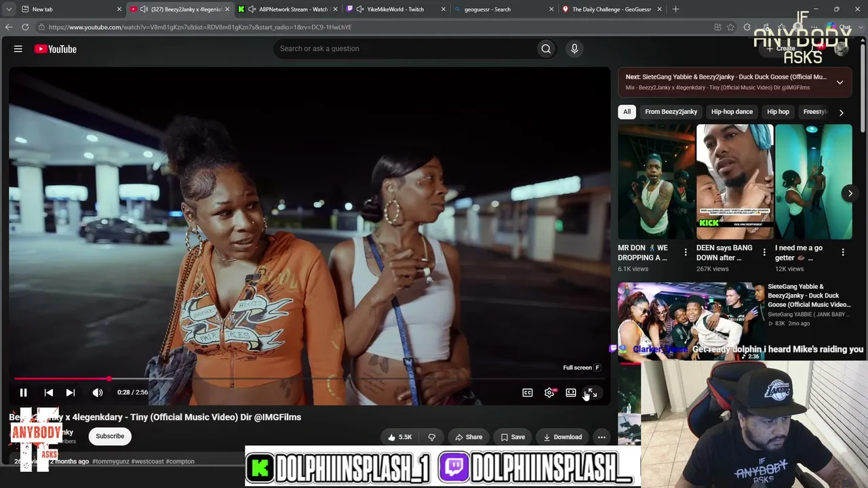Open the #tommygunz hashtag link
The height and width of the screenshot is (488, 868).
click(111, 462)
